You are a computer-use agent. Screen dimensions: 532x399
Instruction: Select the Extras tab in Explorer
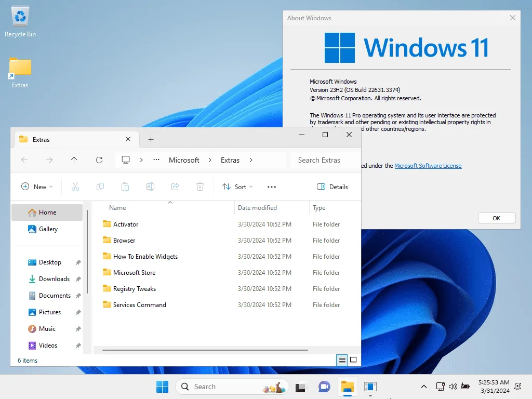point(76,139)
